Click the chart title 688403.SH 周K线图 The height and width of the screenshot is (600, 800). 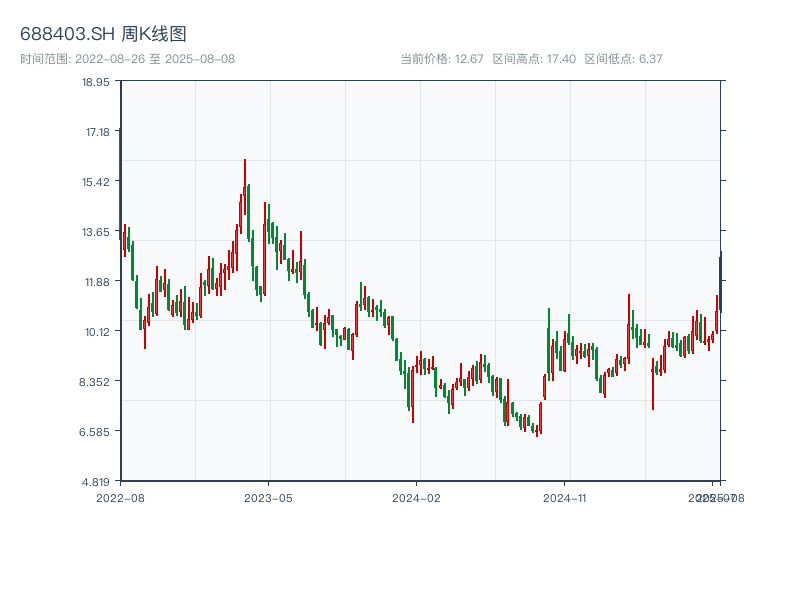click(x=103, y=34)
